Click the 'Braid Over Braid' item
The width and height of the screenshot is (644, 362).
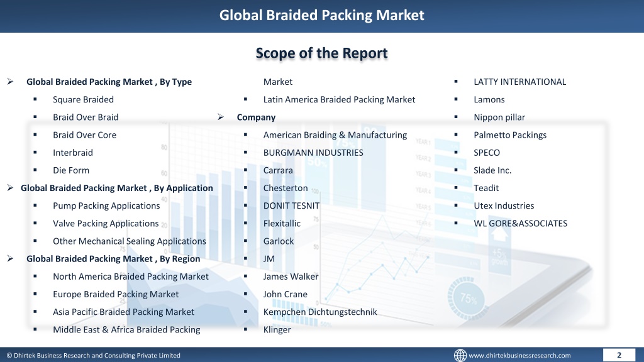tap(86, 117)
